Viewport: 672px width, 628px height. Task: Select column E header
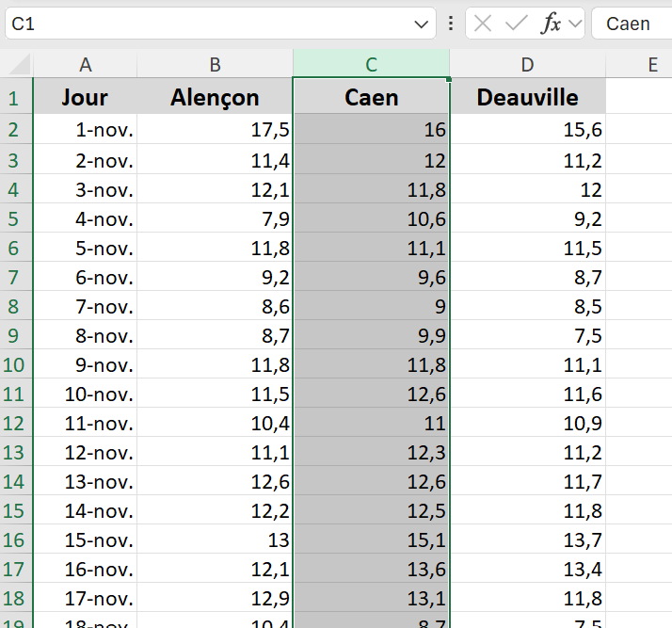coord(653,64)
